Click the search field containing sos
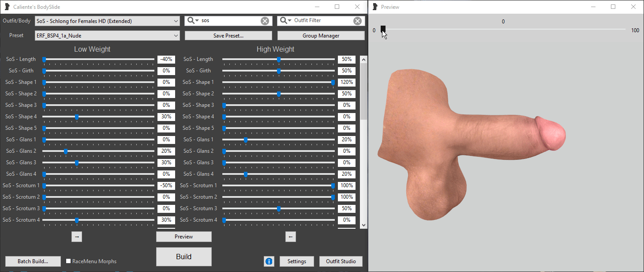 [x=229, y=21]
